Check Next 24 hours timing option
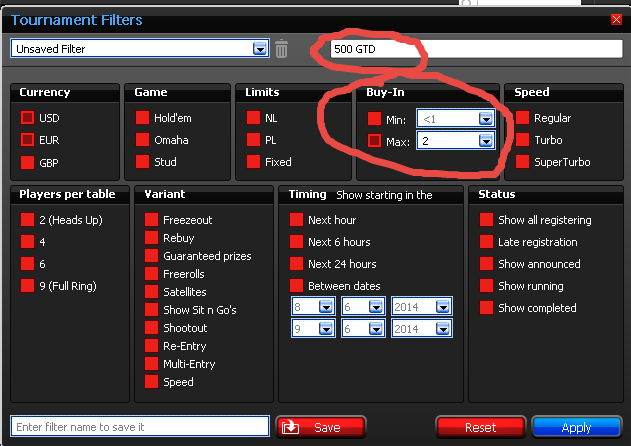 (x=296, y=264)
